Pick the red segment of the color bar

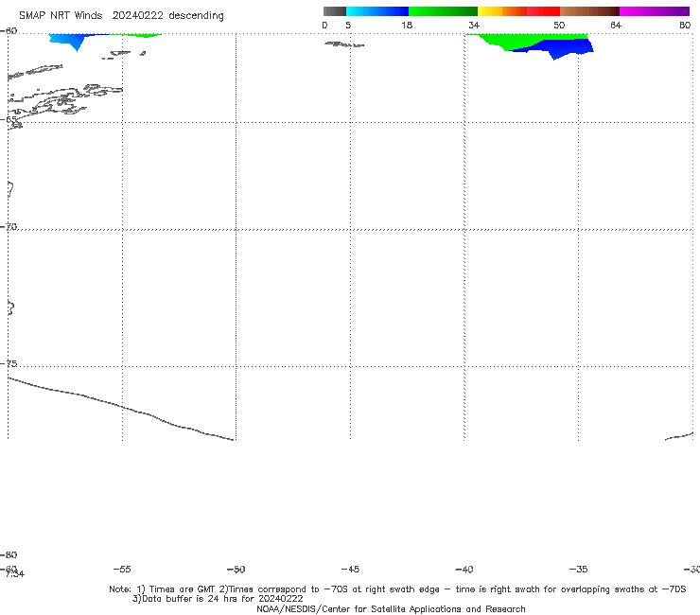click(x=543, y=11)
